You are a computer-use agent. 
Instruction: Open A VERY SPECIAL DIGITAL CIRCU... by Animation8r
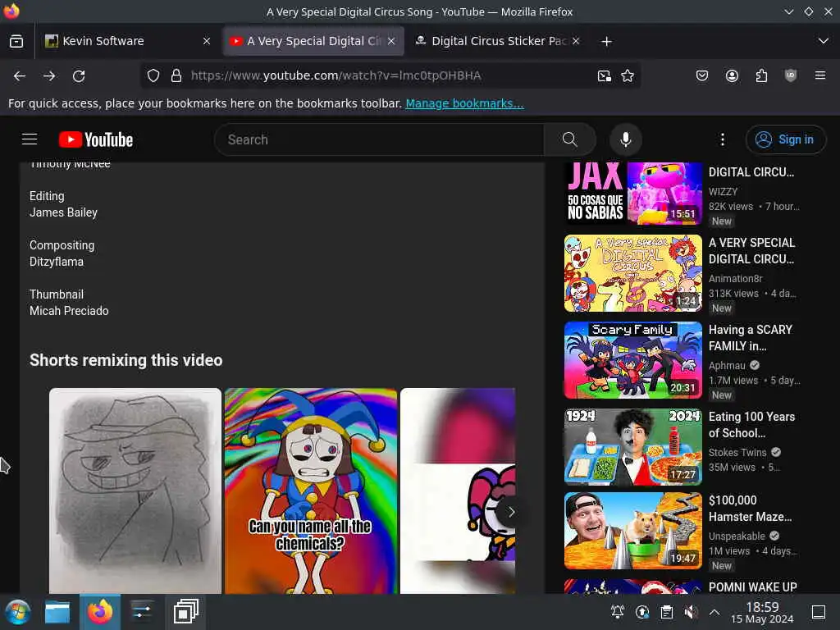751,251
